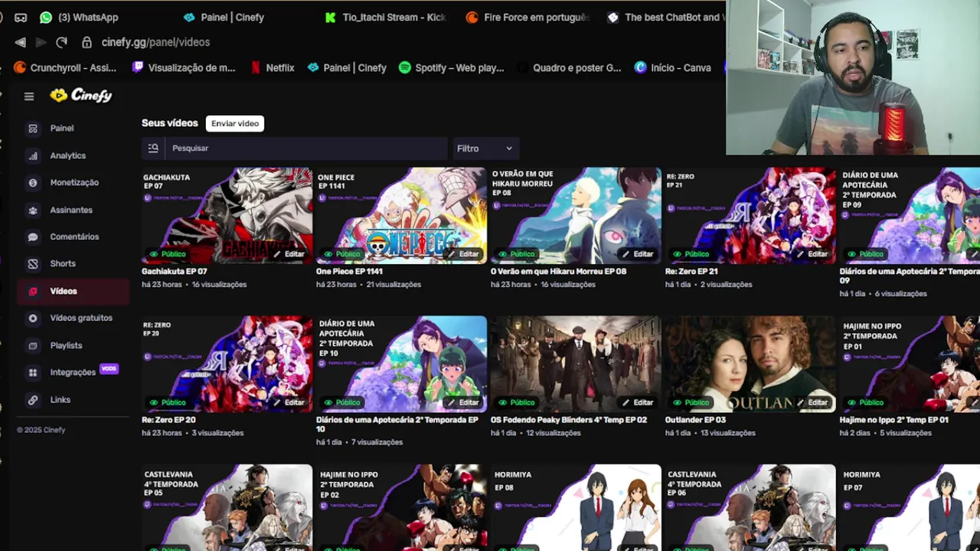Viewport: 980px width, 551px height.
Task: Reload the page with refresh icon
Action: coord(61,42)
